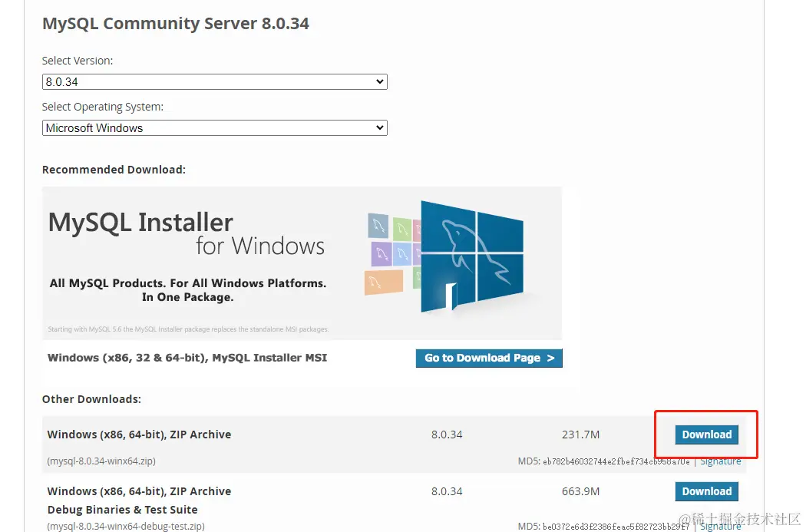The image size is (806, 532).
Task: Click the Other Downloads label
Action: (91, 399)
